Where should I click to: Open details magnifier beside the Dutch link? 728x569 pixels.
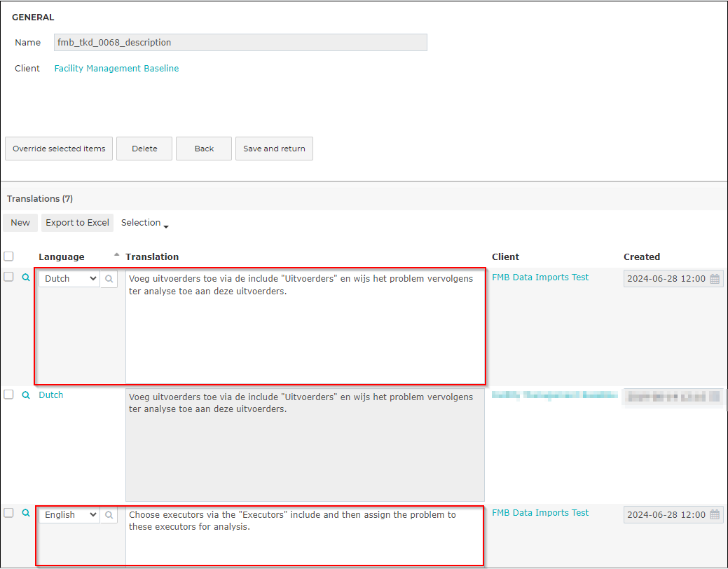pyautogui.click(x=26, y=395)
